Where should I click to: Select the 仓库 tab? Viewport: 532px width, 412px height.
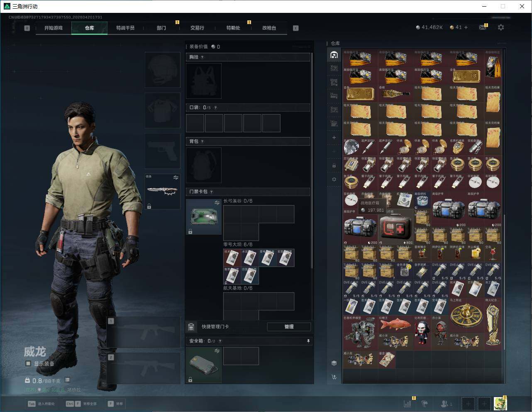click(90, 28)
